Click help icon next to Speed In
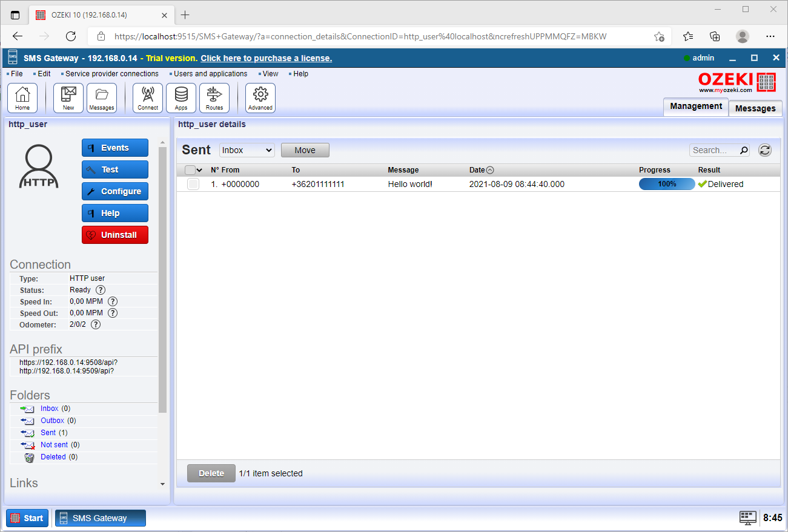Viewport: 788px width, 532px height. 112,301
